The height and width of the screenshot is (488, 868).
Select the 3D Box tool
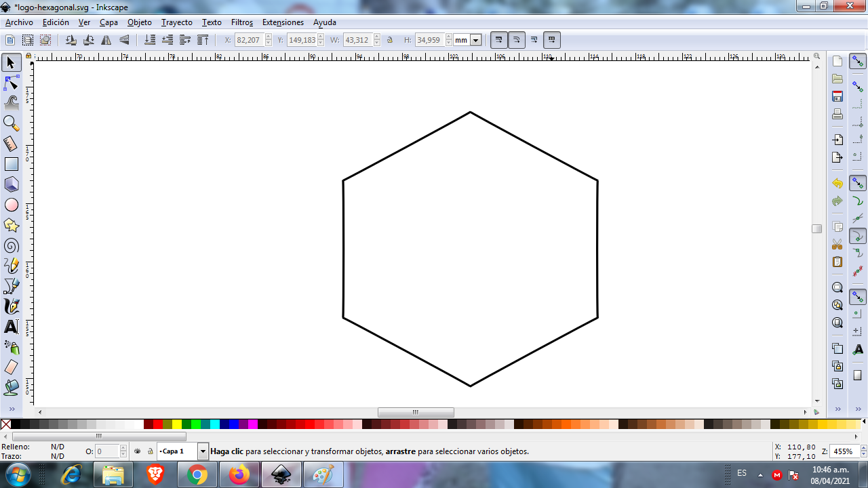click(11, 184)
